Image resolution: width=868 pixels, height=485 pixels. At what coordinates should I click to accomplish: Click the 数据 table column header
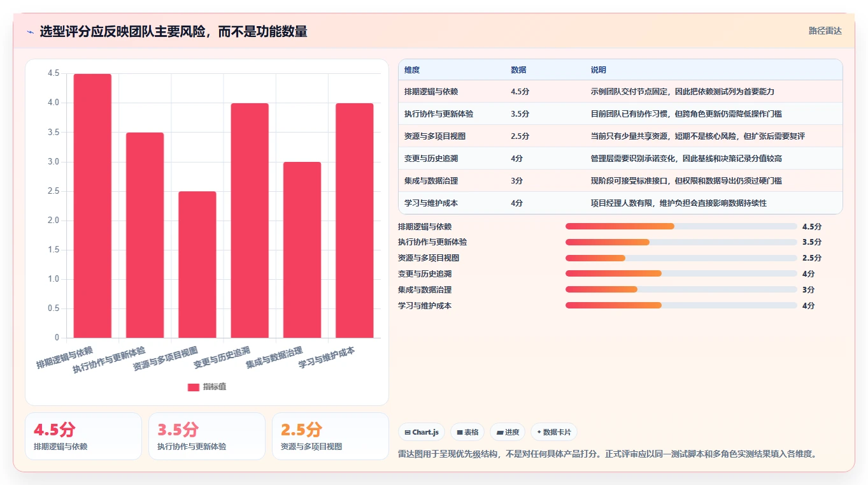518,70
